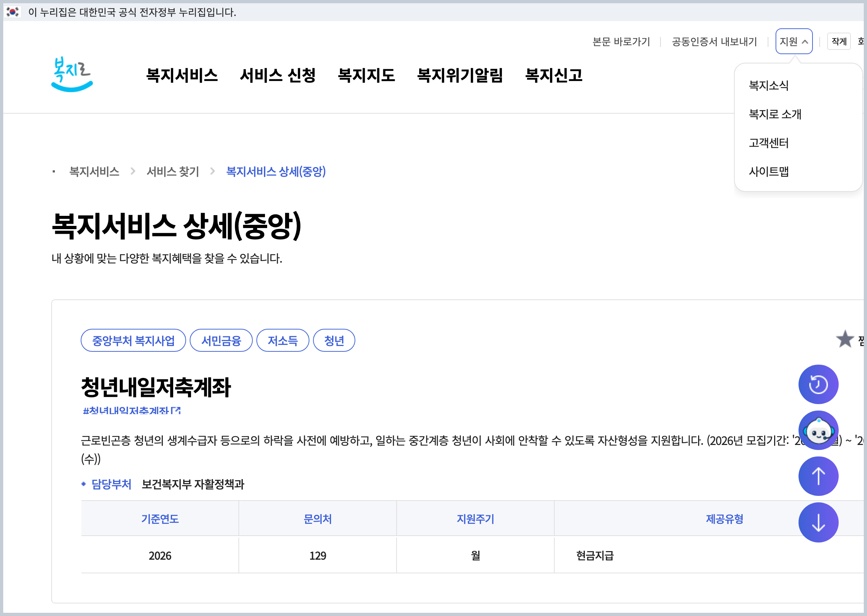Select 복지소식 from the dropdown

[768, 85]
